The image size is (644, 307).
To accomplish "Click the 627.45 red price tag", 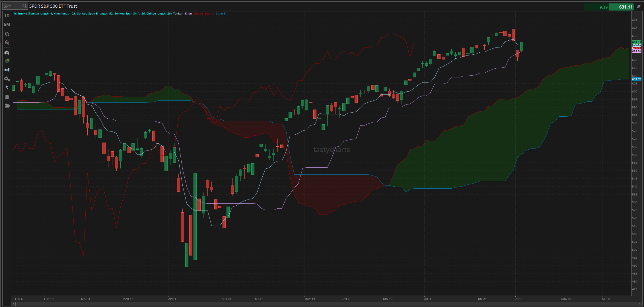I will tap(637, 48).
